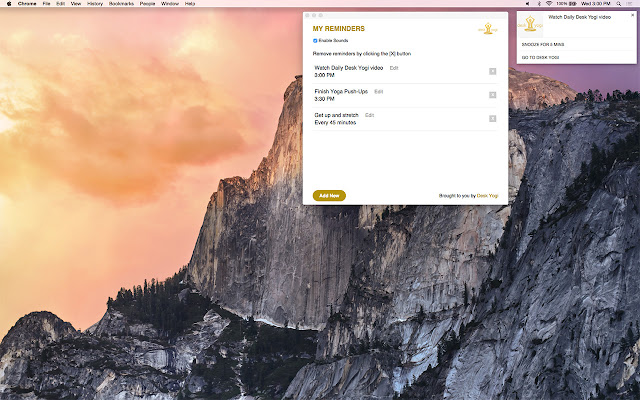Open the History menu
This screenshot has height=400, width=640.
(95, 4)
